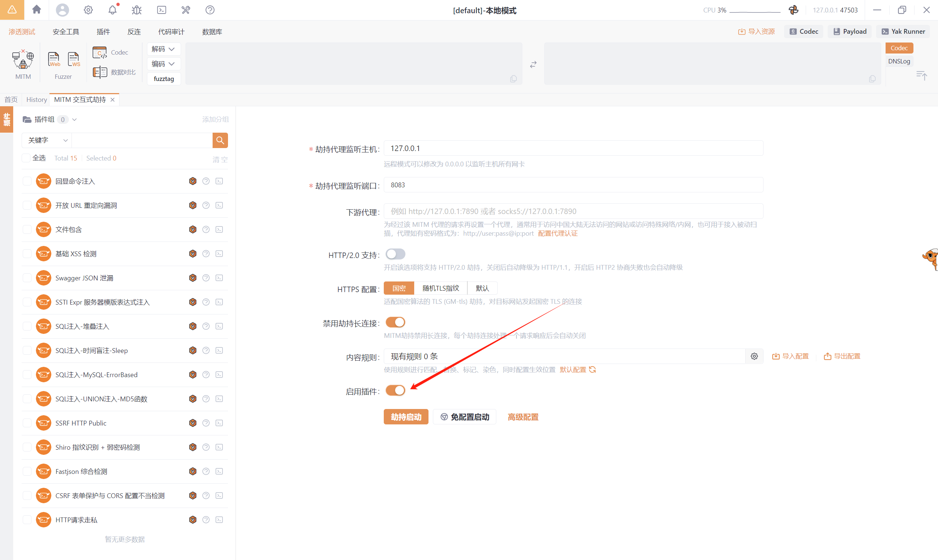
Task: Swap codec input and output arrows
Action: click(533, 65)
